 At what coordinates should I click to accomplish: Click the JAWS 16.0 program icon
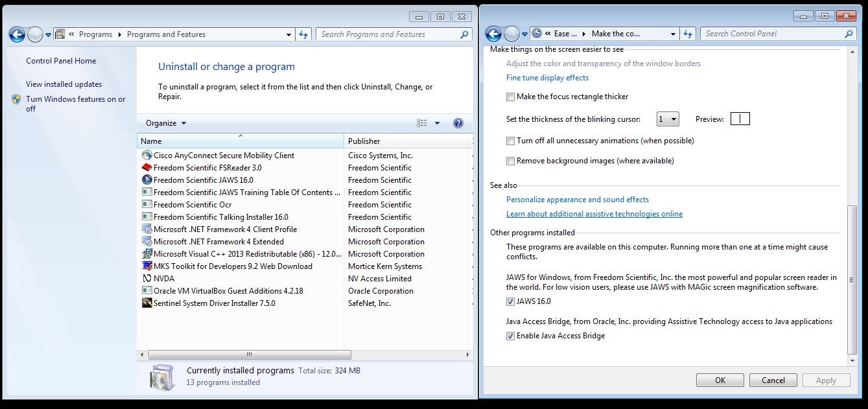click(147, 180)
